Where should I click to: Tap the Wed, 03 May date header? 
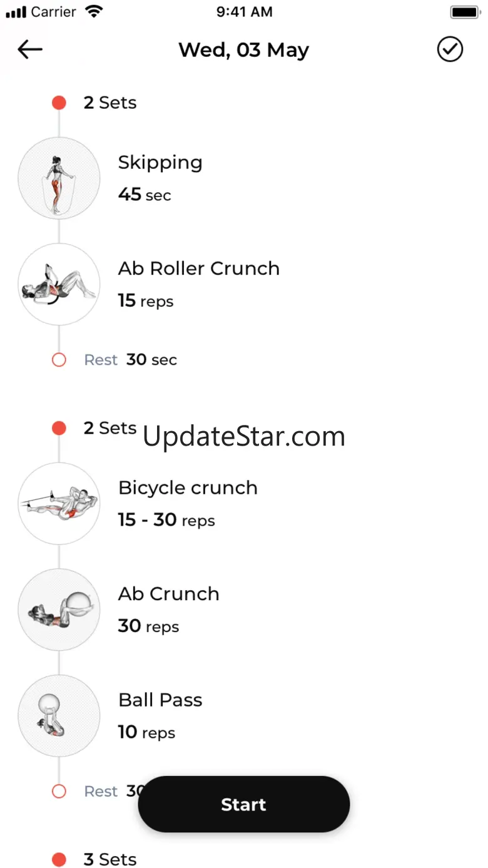(x=243, y=50)
